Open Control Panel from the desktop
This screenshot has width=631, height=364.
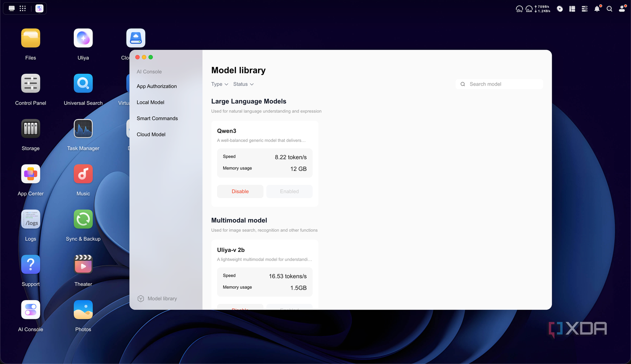(x=31, y=83)
